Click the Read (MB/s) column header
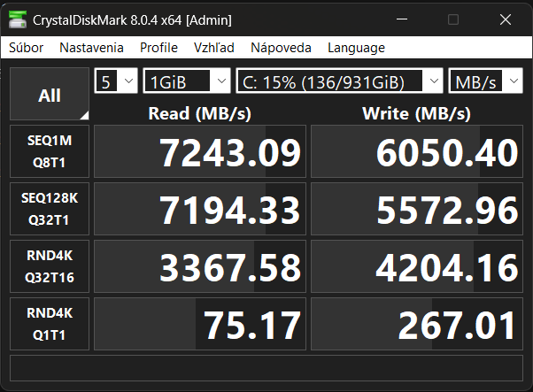This screenshot has height=392, width=533. pos(200,113)
